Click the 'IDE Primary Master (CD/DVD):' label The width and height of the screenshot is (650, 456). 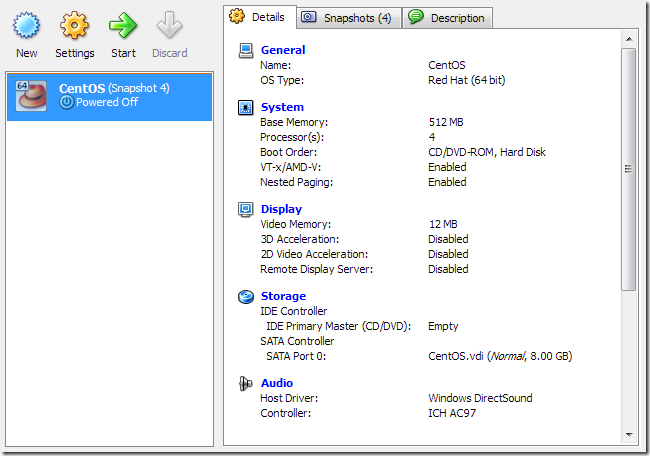point(338,326)
